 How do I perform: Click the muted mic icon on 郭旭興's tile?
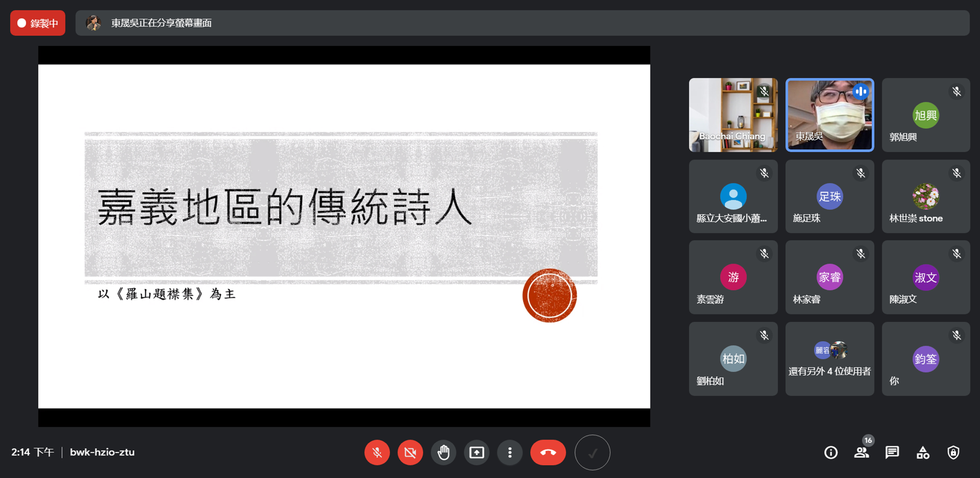(957, 92)
